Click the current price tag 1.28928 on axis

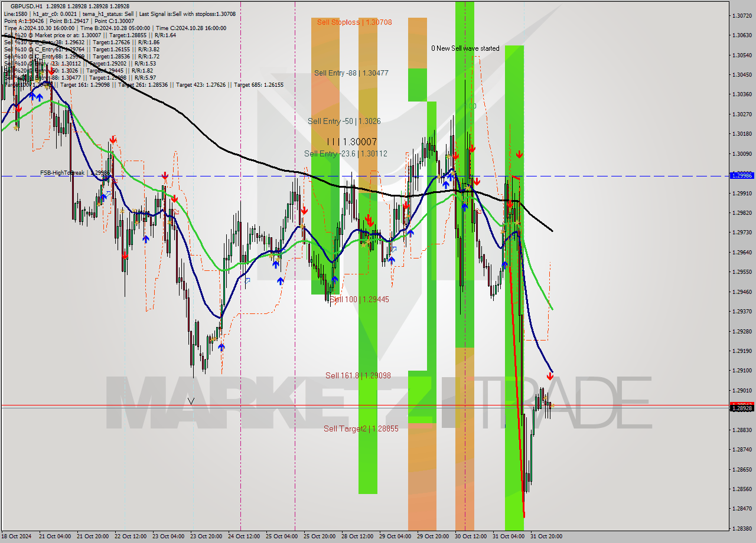pos(742,408)
